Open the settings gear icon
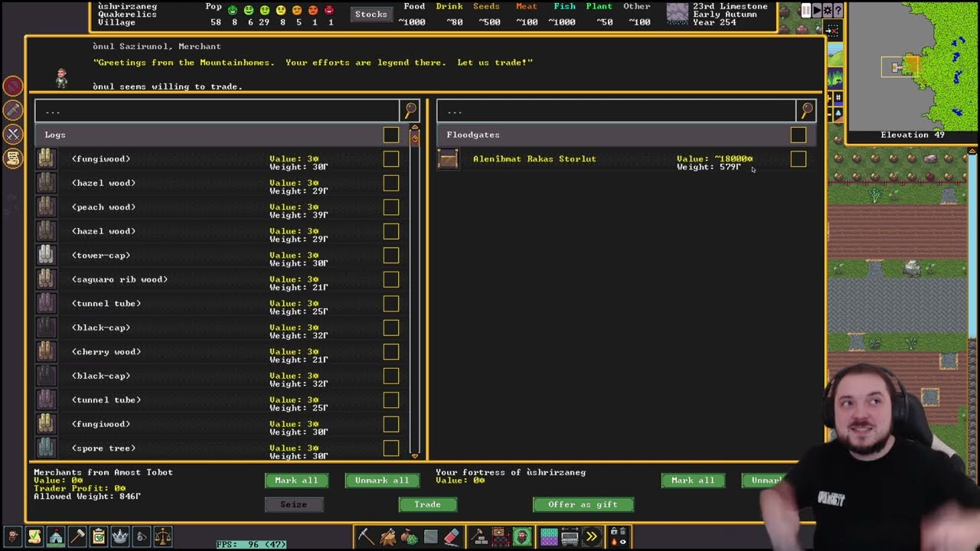Screen dimensions: 980x551 [x=828, y=11]
